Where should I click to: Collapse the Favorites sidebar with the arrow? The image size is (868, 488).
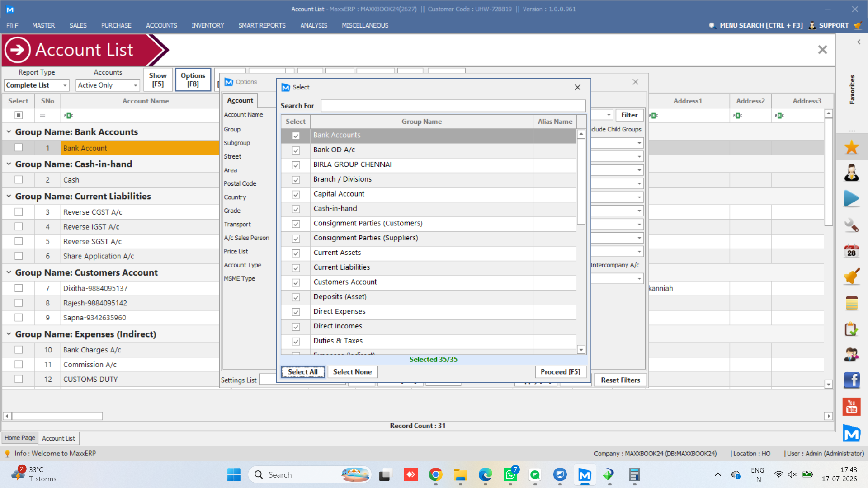pyautogui.click(x=859, y=42)
